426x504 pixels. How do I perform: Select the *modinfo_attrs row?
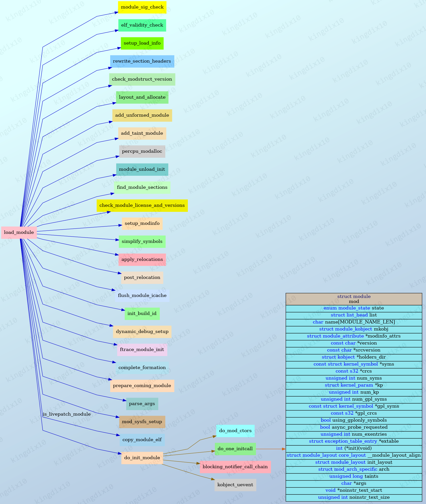[354, 336]
